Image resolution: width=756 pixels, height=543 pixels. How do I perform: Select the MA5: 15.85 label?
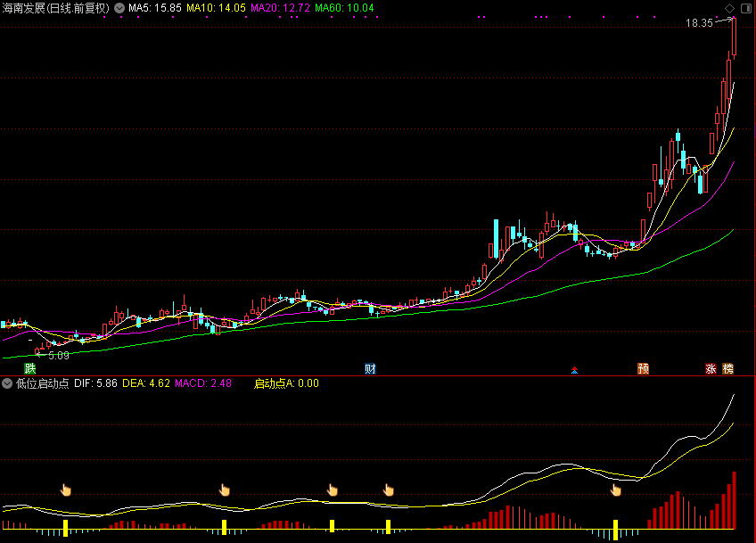[155, 8]
